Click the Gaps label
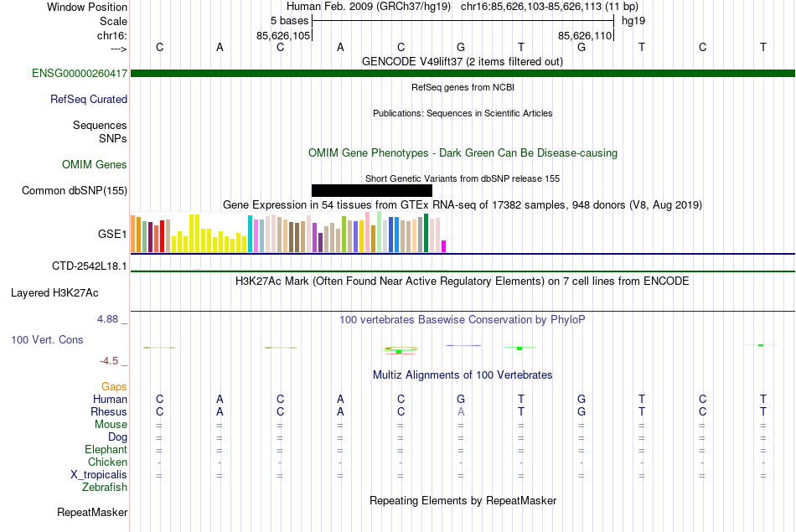796x532 pixels. click(x=114, y=387)
